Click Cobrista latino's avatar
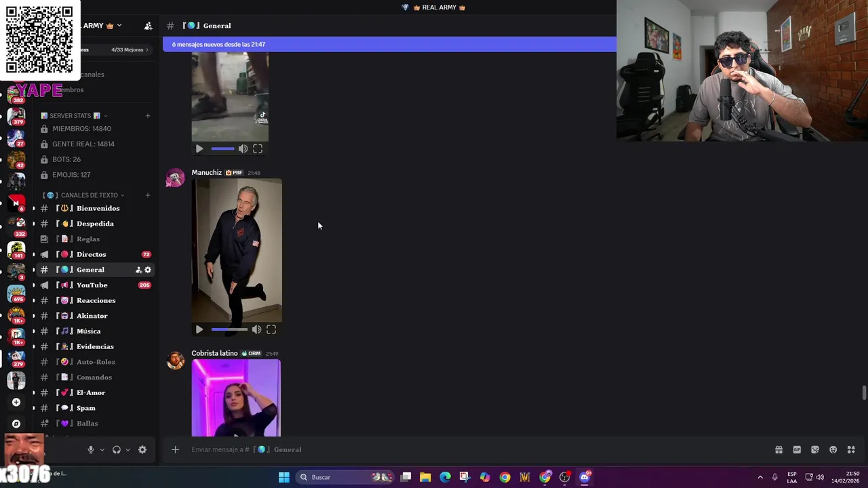Screen dimensions: 868x488 pos(176,360)
